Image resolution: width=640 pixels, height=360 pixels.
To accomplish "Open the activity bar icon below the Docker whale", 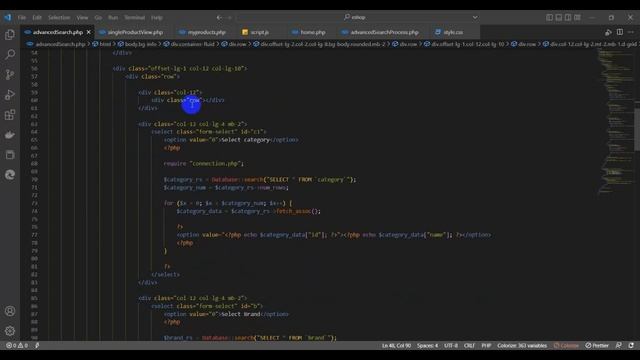I will click(10, 155).
